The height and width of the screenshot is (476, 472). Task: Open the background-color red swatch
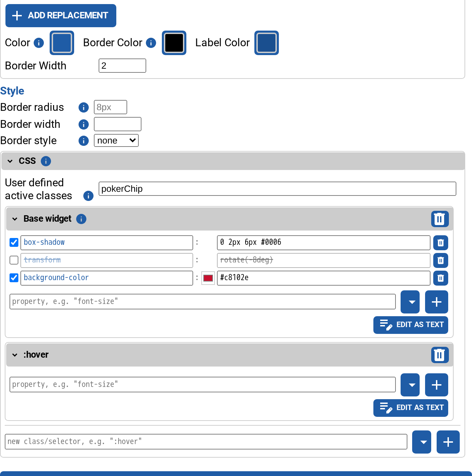[208, 278]
